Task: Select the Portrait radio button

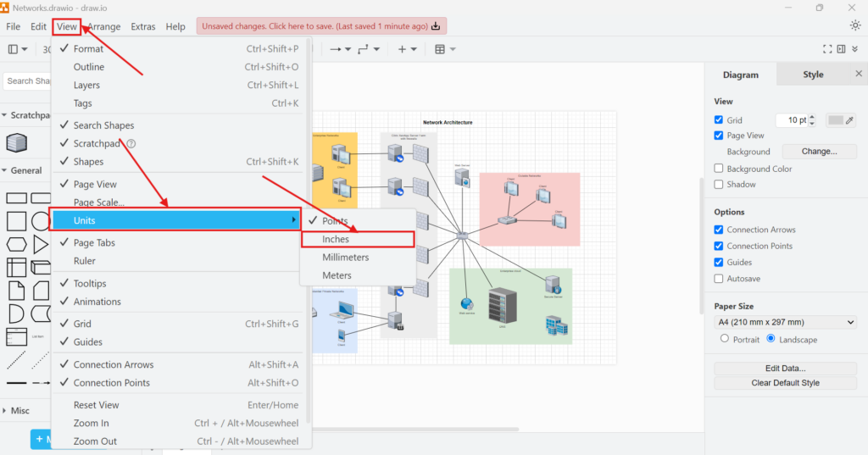Action: (724, 339)
